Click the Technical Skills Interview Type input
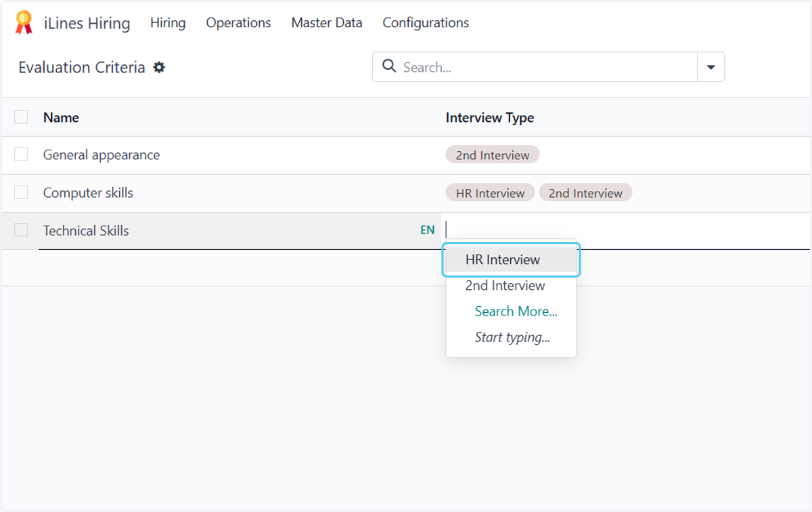This screenshot has height=512, width=812. (626, 230)
